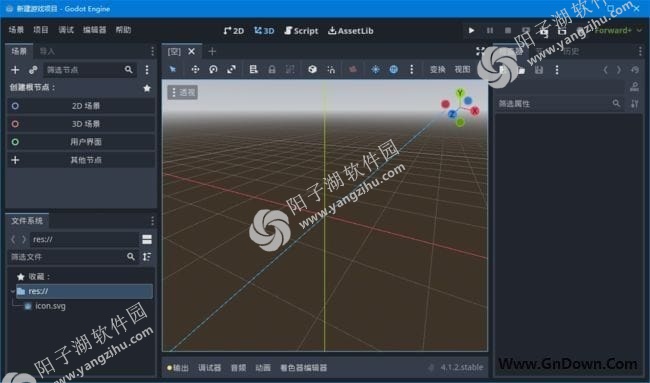This screenshot has height=383, width=650.
Task: Click the file sort options icon
Action: [x=147, y=257]
